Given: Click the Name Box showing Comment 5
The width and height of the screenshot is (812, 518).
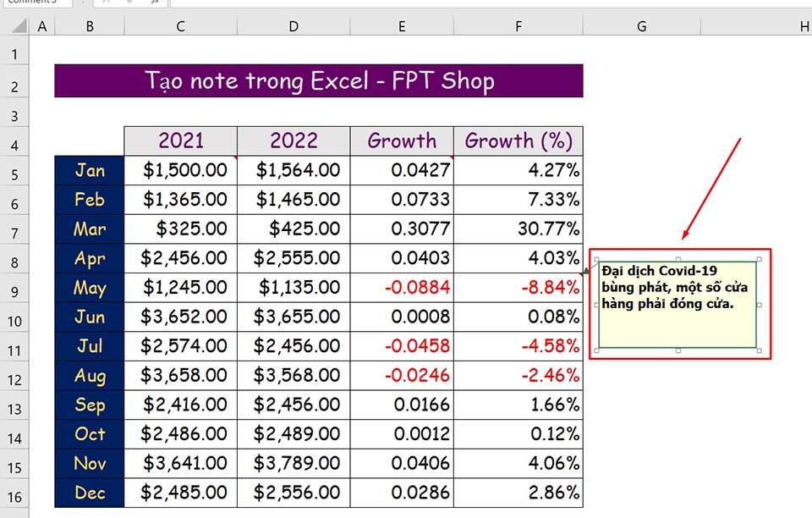Looking at the screenshot, I should [x=38, y=3].
